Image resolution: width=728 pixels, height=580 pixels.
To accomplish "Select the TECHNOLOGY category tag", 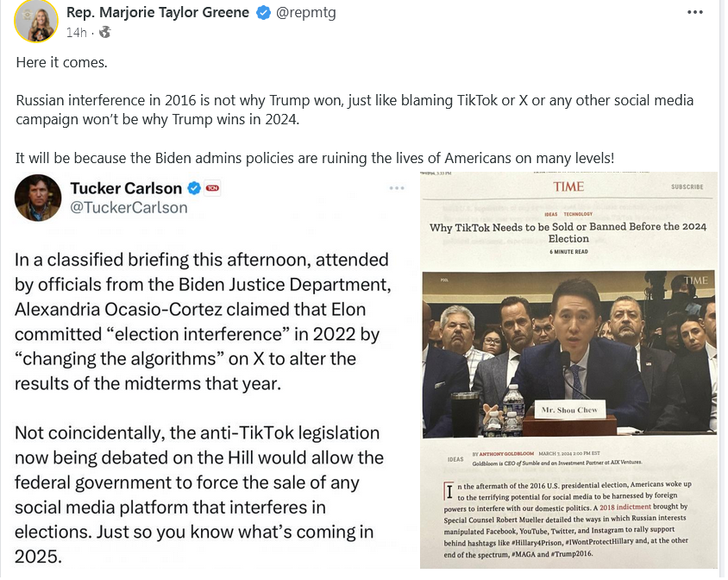I will click(x=578, y=214).
